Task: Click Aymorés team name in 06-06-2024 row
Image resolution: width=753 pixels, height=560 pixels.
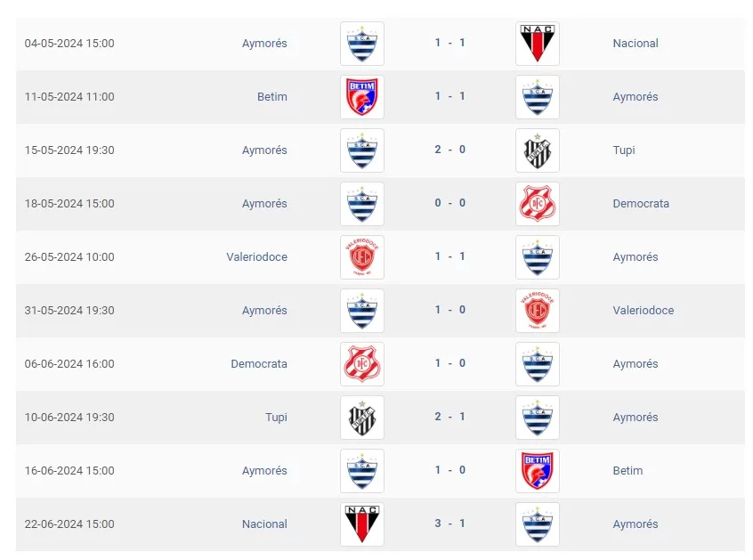Action: tap(636, 363)
